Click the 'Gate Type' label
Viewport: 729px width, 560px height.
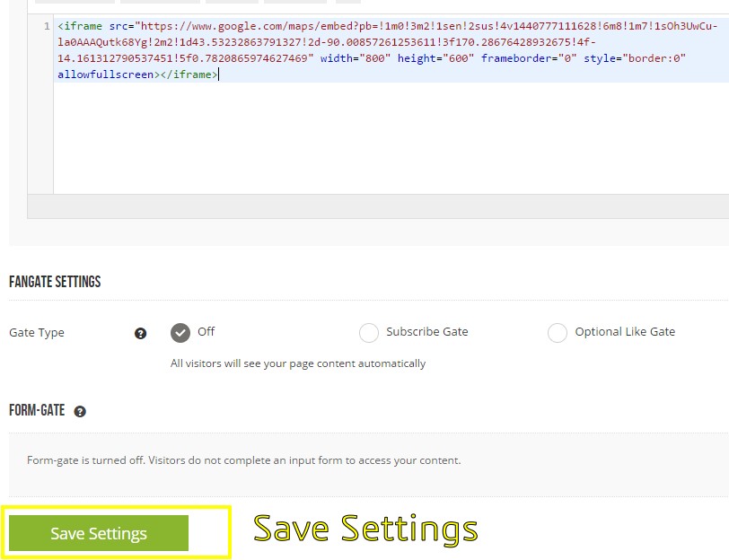point(37,333)
